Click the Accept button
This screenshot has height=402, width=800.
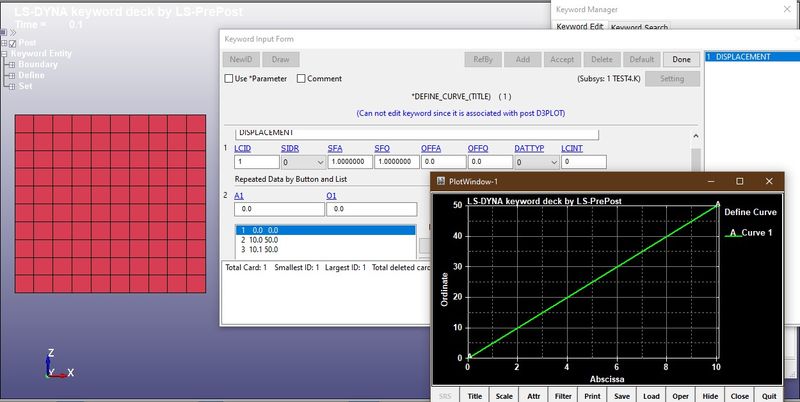click(x=562, y=59)
